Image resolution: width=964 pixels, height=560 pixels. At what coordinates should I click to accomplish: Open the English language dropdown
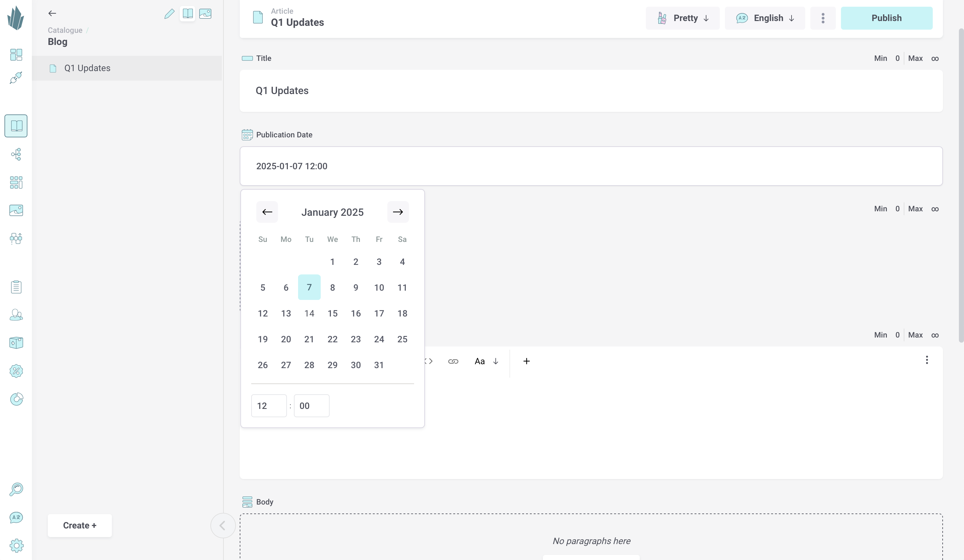765,18
